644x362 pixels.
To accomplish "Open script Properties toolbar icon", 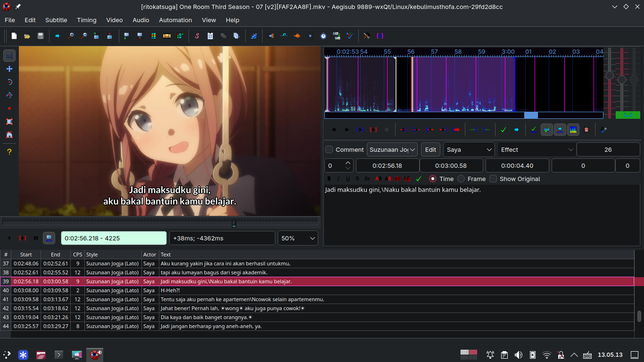I will (x=210, y=36).
